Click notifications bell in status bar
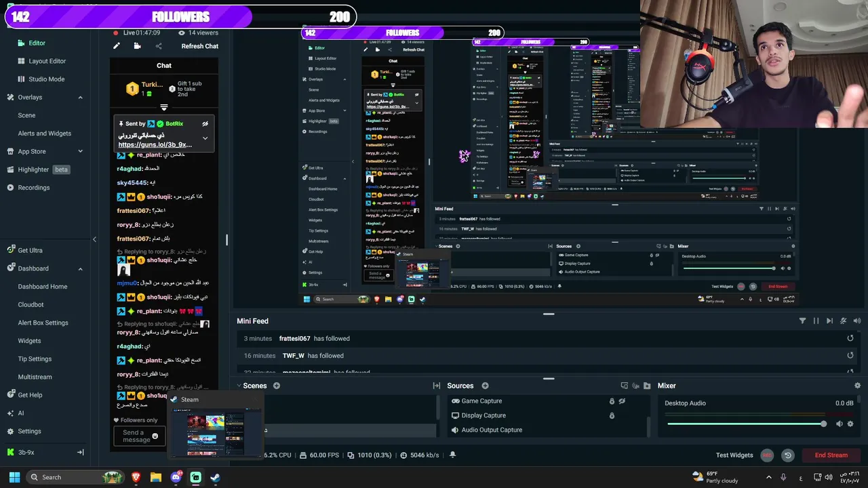Viewport: 868px width, 488px height. click(452, 455)
